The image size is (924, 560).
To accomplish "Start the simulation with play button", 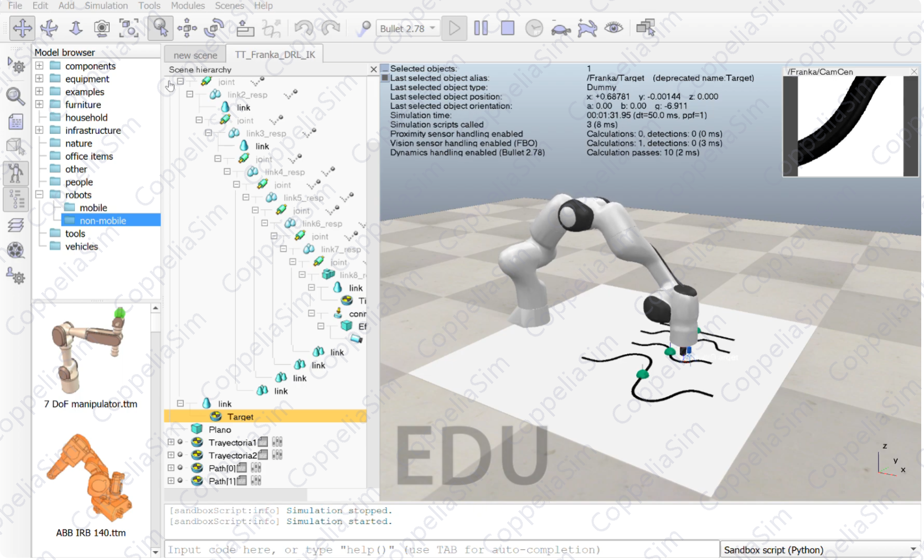I will point(455,28).
